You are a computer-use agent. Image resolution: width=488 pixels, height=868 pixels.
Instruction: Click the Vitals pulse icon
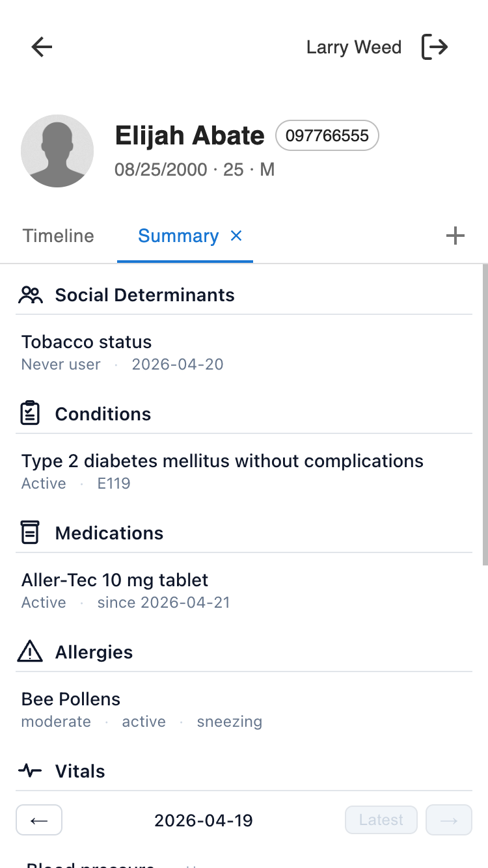pyautogui.click(x=30, y=771)
